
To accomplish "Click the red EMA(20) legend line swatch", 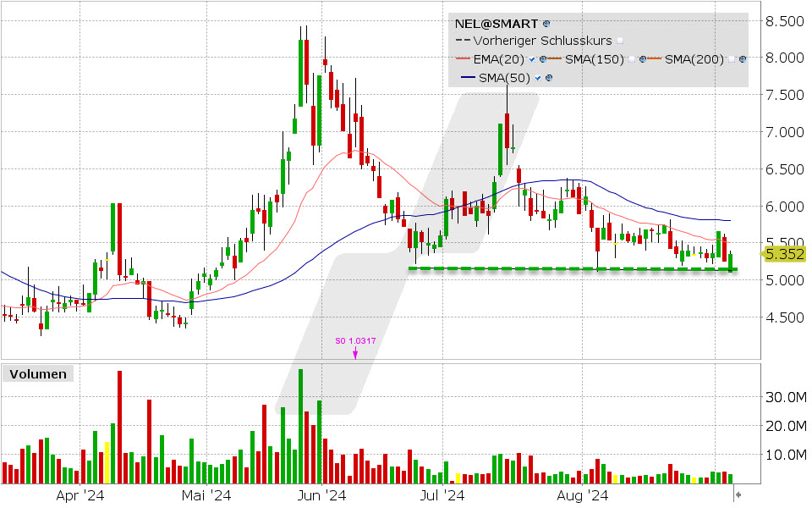I will [463, 58].
